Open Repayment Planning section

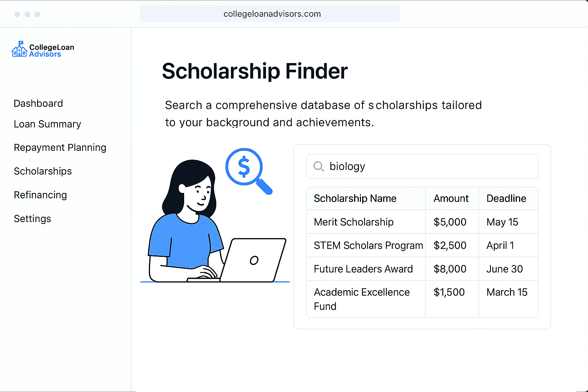[x=60, y=147]
